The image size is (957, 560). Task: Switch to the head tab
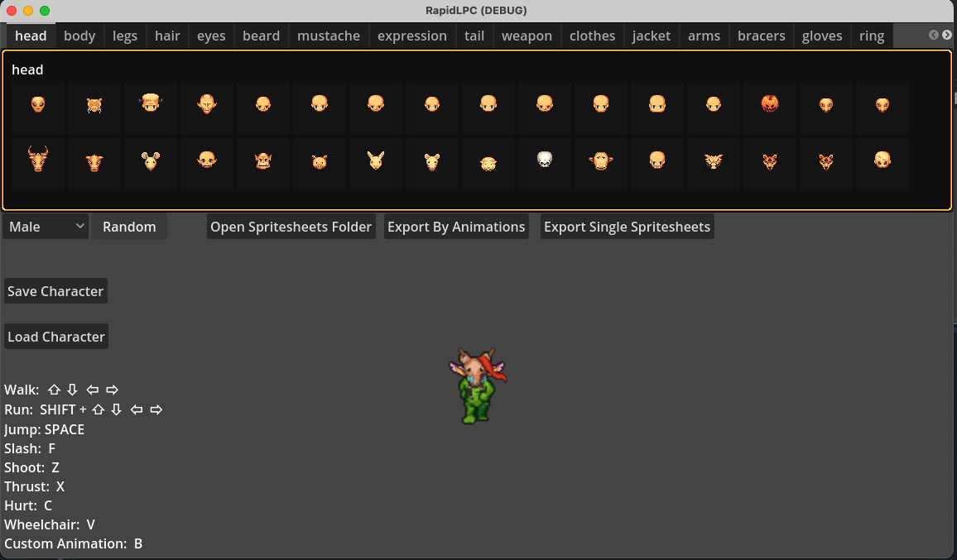(x=31, y=36)
